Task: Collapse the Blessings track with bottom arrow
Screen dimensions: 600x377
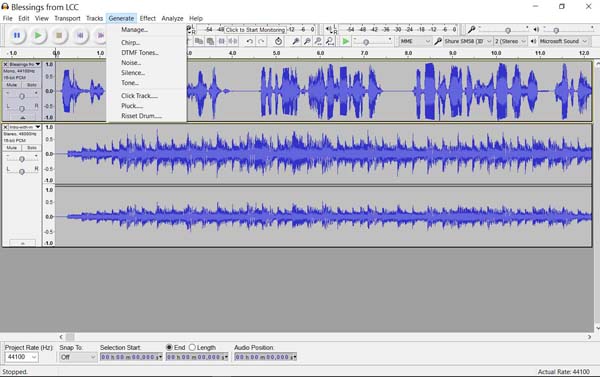Action: tap(23, 118)
